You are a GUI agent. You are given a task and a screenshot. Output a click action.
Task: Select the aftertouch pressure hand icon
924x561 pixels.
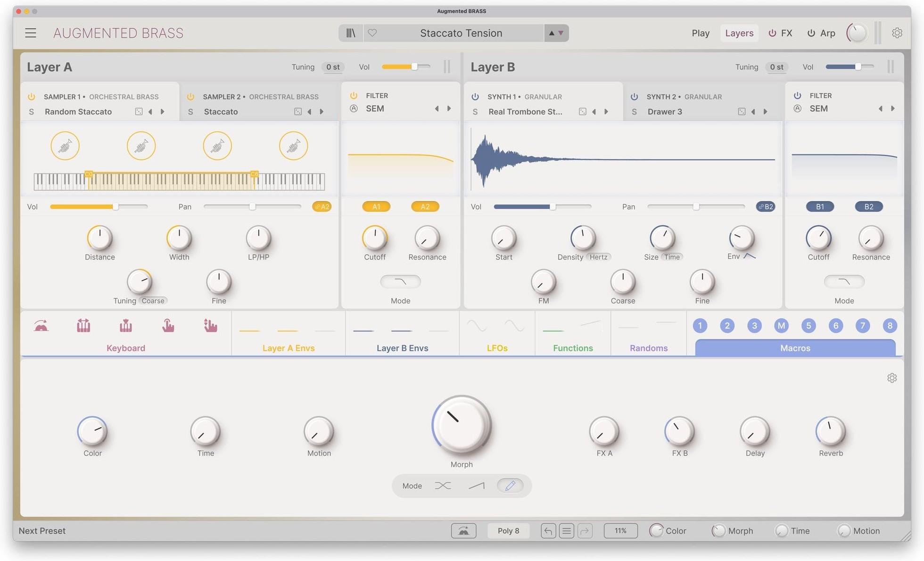168,325
